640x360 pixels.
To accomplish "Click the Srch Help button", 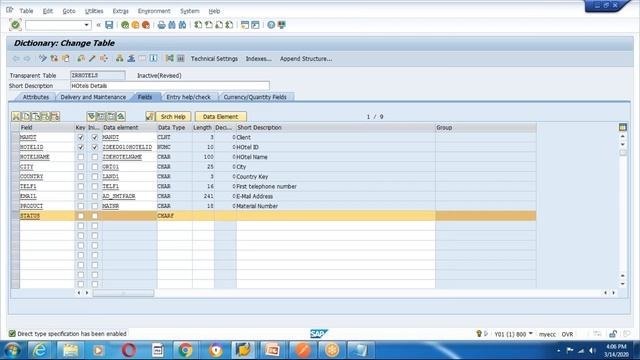I will 173,117.
